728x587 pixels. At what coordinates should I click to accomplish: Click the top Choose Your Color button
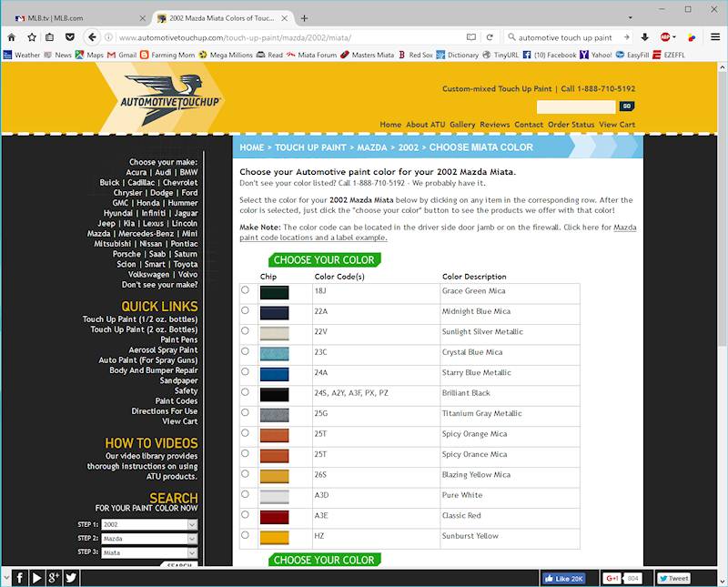325,260
